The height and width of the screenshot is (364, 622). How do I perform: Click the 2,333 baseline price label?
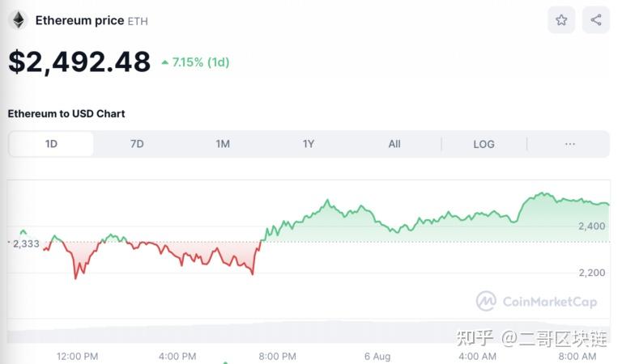coord(26,243)
